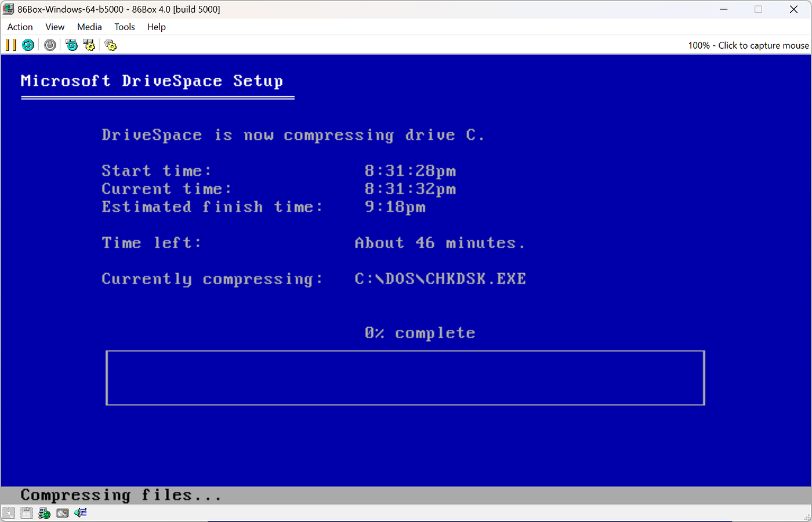
Task: Click the hard disk status icon
Action: click(x=62, y=513)
